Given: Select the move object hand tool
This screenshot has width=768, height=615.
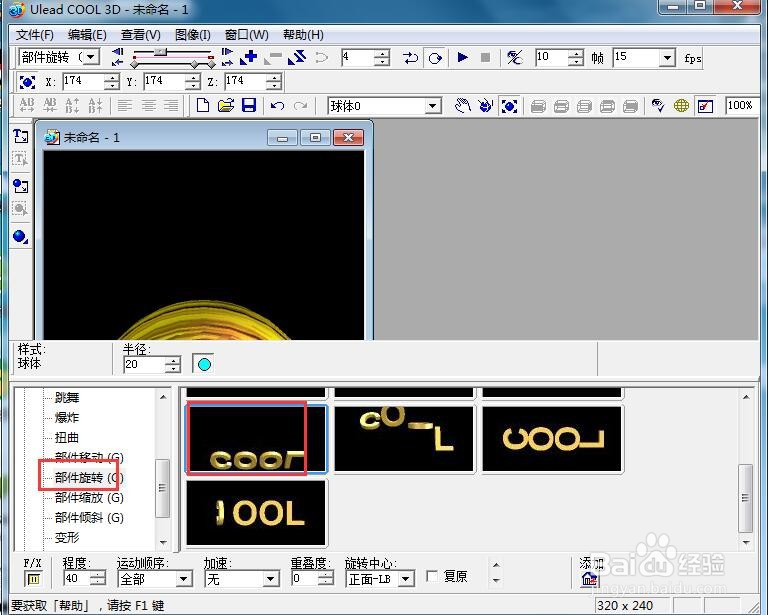Looking at the screenshot, I should click(462, 105).
